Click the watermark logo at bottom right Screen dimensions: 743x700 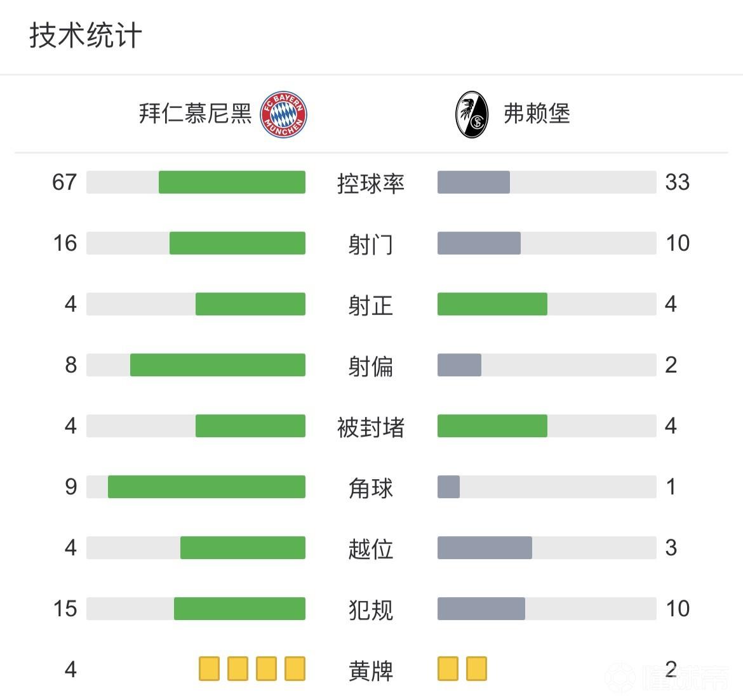point(667,678)
